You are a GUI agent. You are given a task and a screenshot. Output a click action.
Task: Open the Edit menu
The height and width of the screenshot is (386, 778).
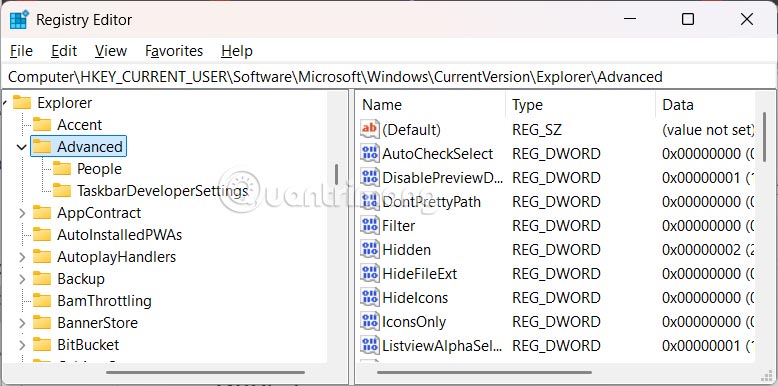pos(64,51)
